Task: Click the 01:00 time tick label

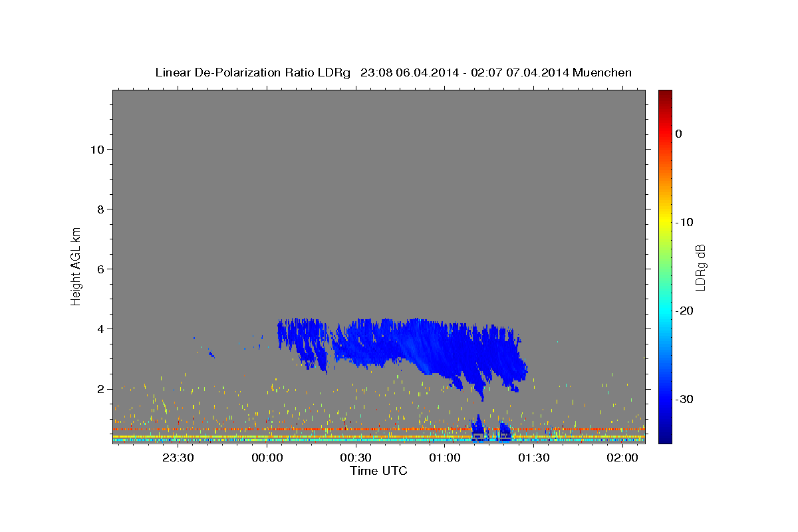Action: (x=445, y=458)
